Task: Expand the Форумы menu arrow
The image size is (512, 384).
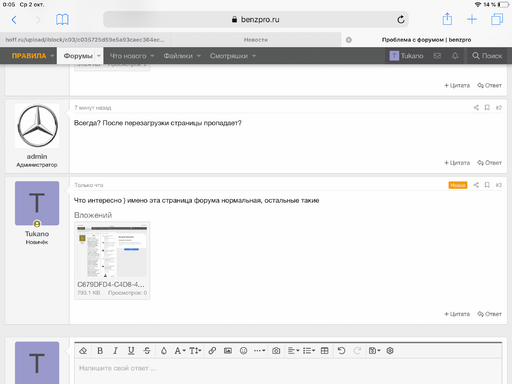Action: coord(99,56)
